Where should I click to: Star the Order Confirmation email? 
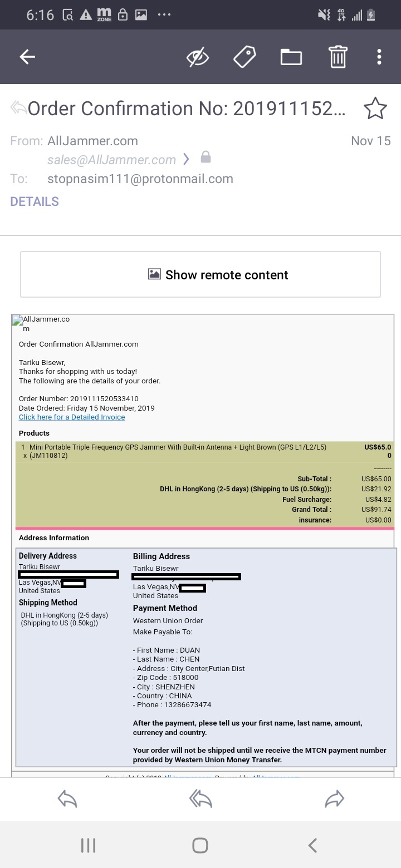click(x=375, y=108)
